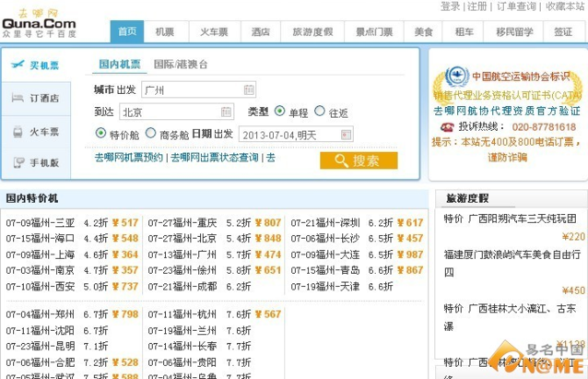
Task: Click red telephone icon beside 投诉热线
Action: [x=447, y=127]
